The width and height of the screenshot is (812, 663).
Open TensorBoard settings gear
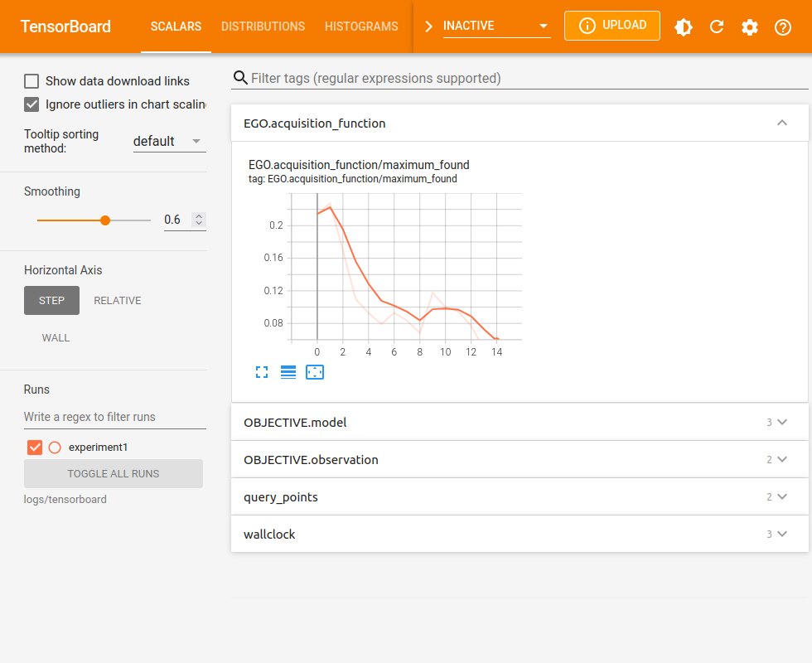tap(750, 27)
